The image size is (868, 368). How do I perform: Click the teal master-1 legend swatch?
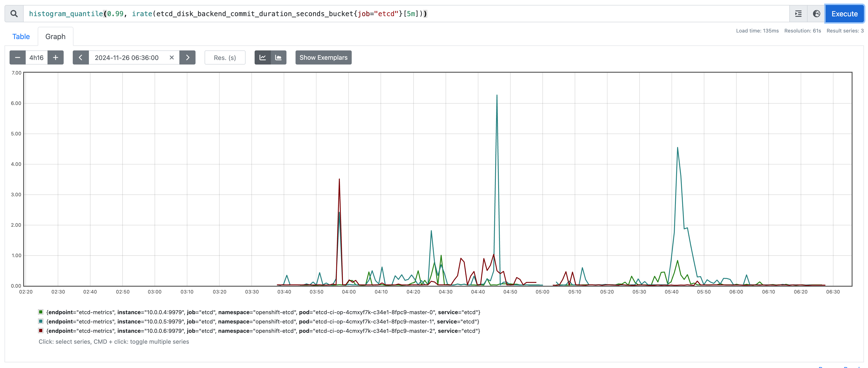[x=41, y=321]
